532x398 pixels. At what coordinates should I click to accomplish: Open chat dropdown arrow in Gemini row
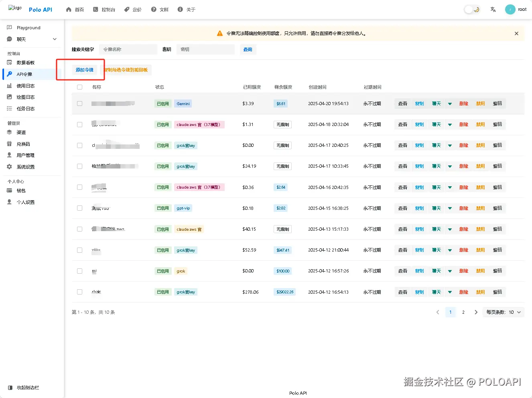coord(450,104)
